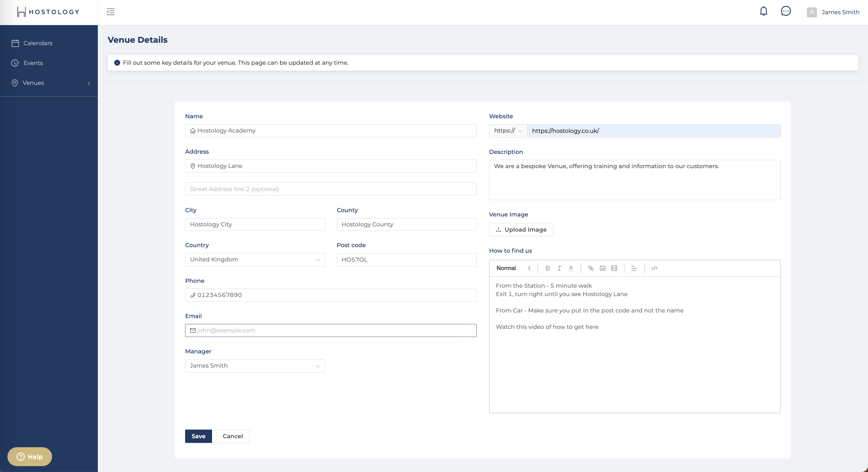
Task: Click Upload Image button
Action: coord(521,229)
